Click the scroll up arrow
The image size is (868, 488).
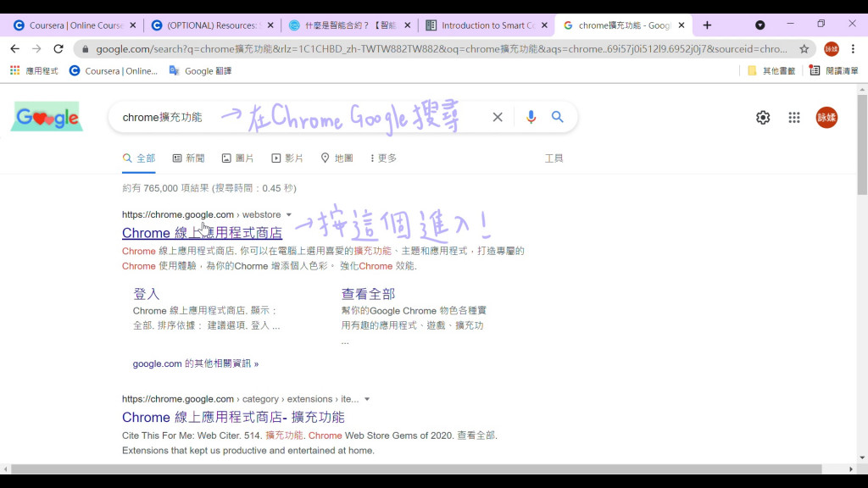click(862, 89)
